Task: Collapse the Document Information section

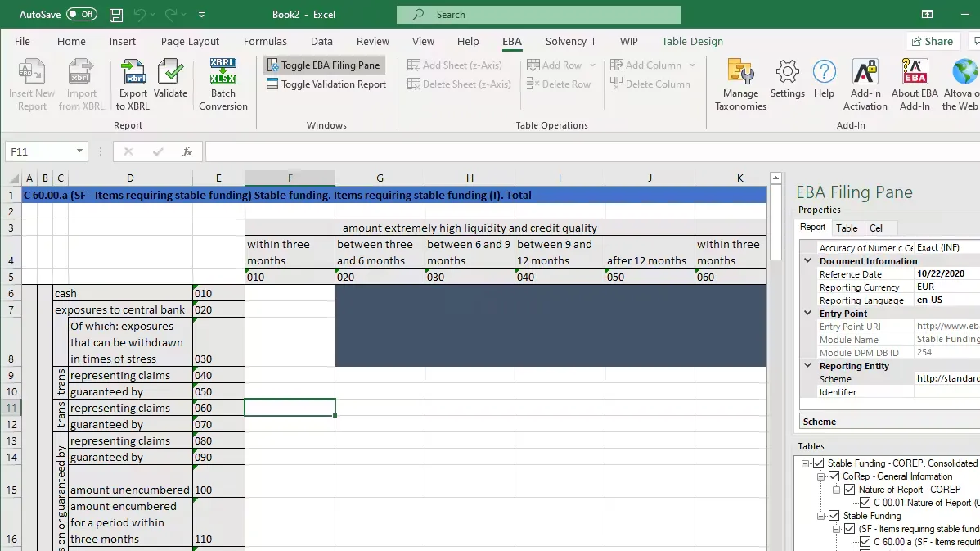Action: 808,261
